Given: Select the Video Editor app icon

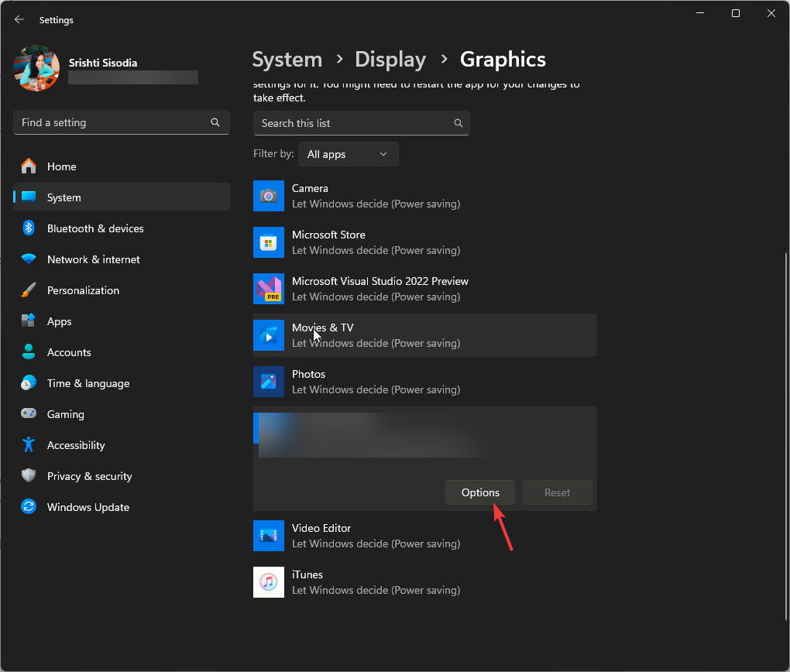Looking at the screenshot, I should [269, 536].
